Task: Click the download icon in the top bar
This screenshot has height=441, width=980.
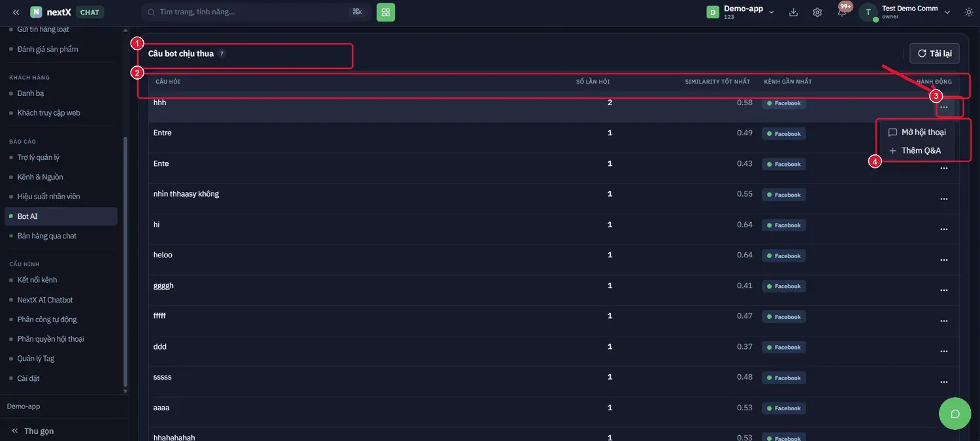Action: coord(794,12)
